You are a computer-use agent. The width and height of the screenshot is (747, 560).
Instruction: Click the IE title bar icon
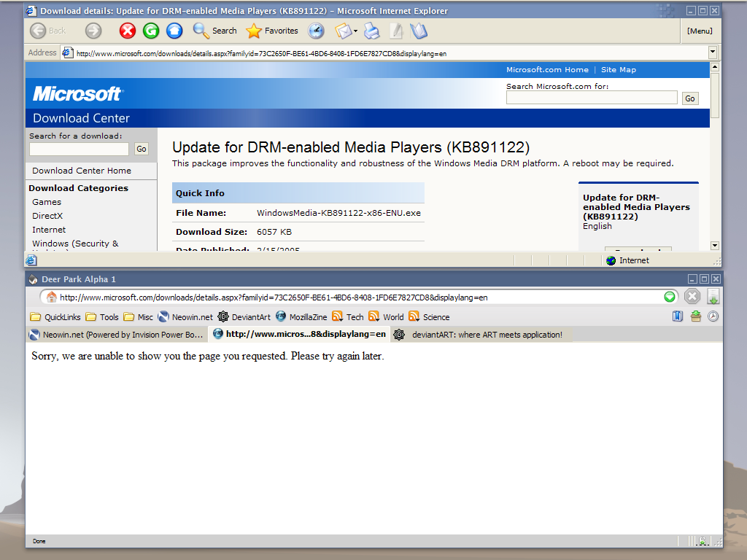click(31, 10)
